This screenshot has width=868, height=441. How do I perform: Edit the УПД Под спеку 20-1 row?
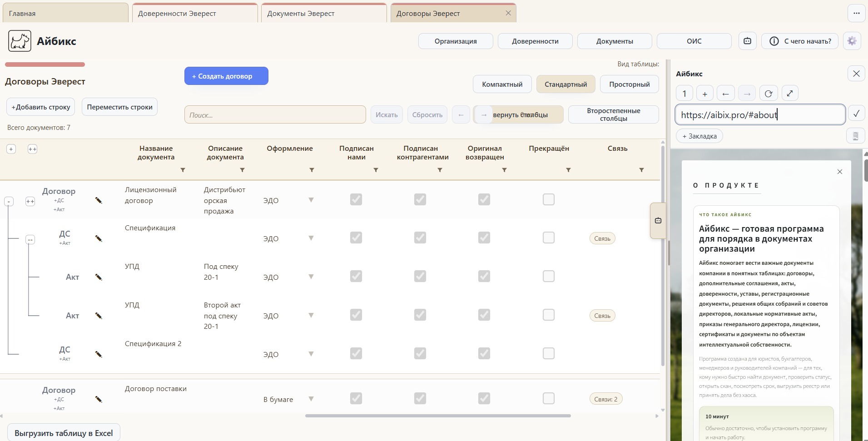[x=99, y=277]
